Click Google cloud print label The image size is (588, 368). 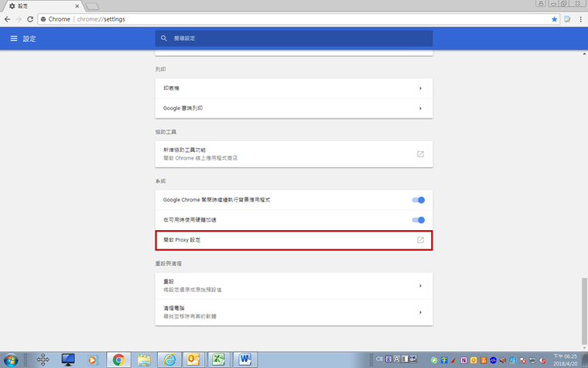(x=183, y=108)
